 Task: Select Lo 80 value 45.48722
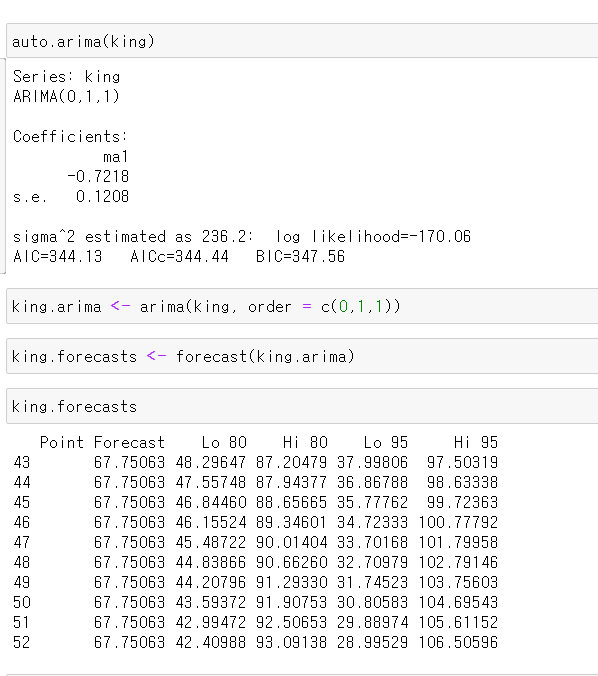pos(210,542)
